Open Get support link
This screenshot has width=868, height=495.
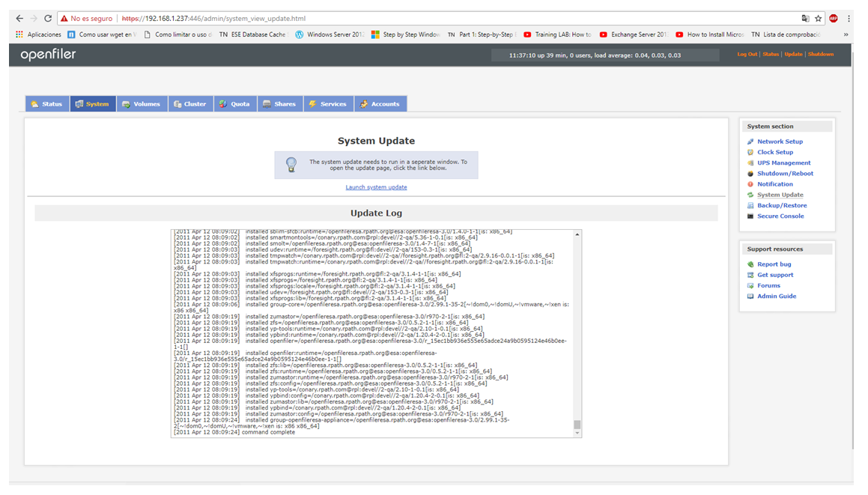(775, 275)
